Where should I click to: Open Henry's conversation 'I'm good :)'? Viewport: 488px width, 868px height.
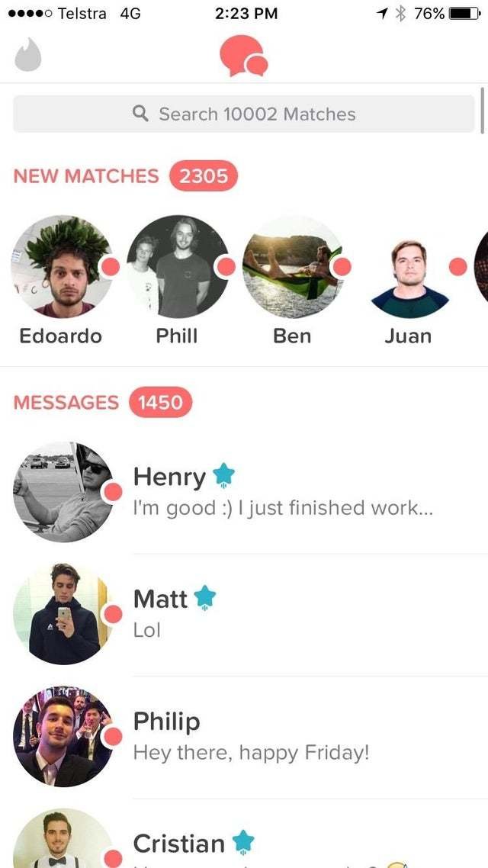(244, 492)
